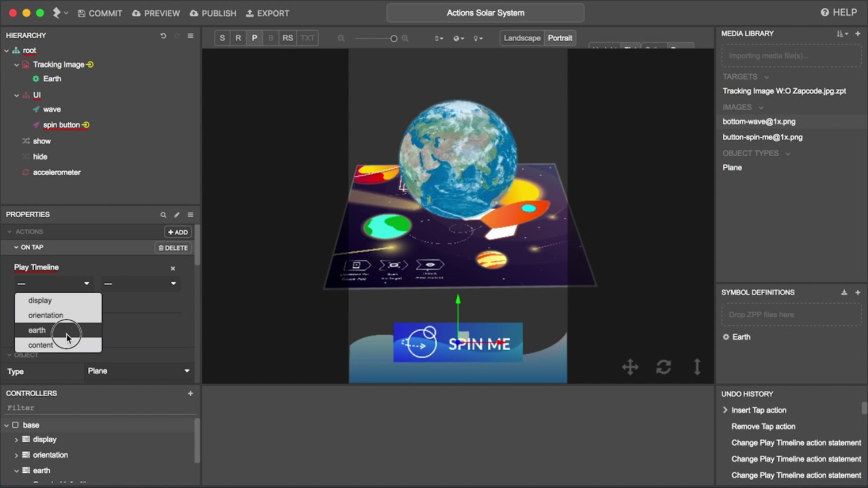Add media with Media Library plus icon

pos(858,34)
